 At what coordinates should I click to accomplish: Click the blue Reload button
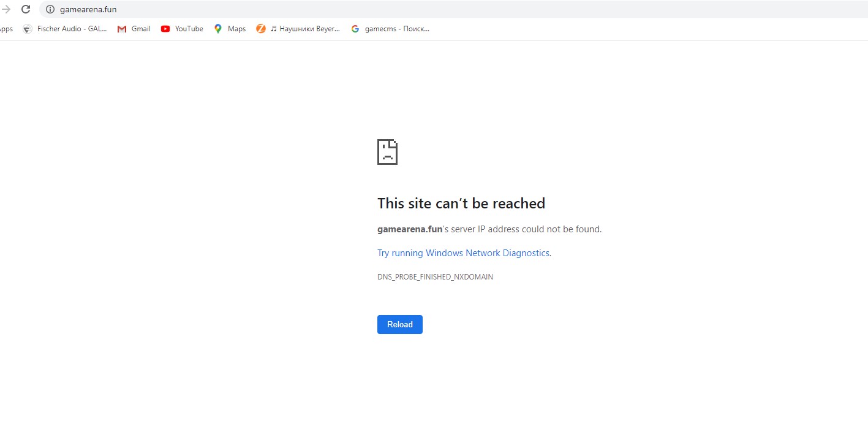tap(400, 324)
